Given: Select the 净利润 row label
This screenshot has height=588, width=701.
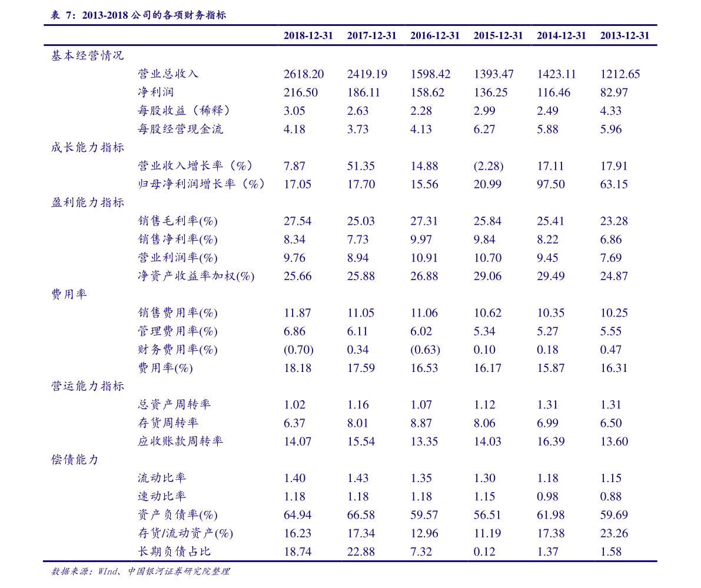Looking at the screenshot, I should pyautogui.click(x=155, y=92).
